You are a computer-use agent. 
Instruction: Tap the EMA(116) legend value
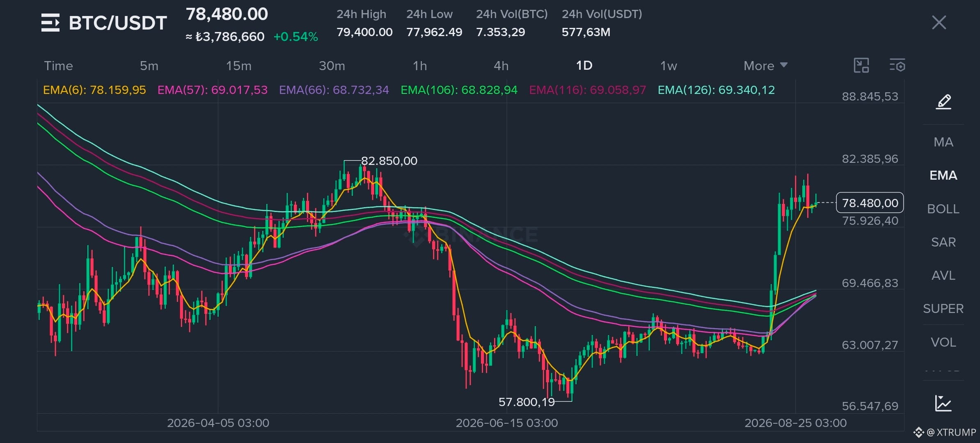pyautogui.click(x=588, y=90)
